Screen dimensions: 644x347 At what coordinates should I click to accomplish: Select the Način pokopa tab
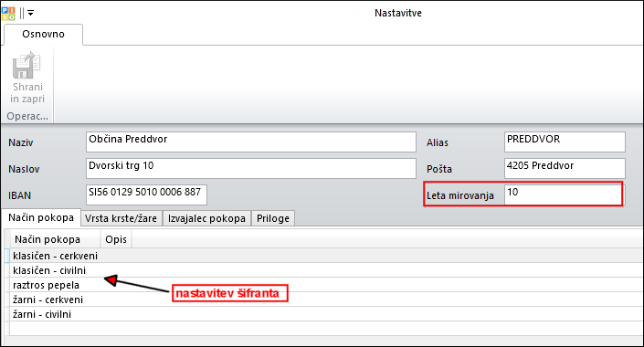(x=41, y=217)
